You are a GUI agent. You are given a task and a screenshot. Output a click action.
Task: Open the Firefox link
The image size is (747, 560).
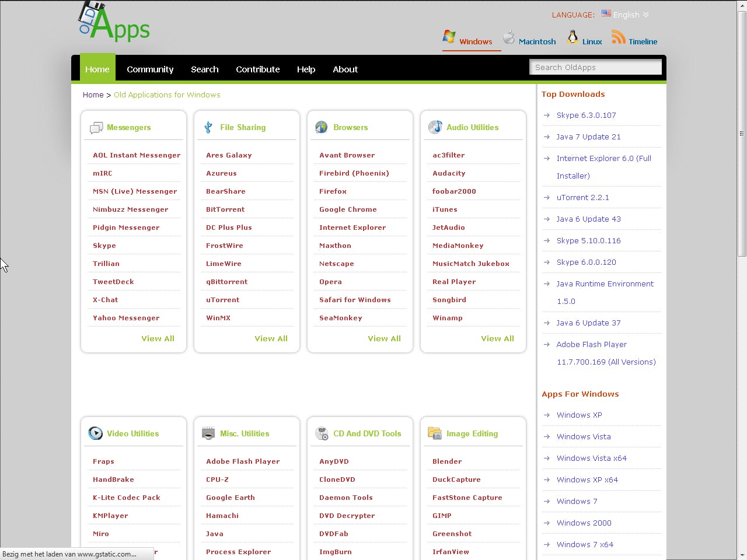point(333,191)
